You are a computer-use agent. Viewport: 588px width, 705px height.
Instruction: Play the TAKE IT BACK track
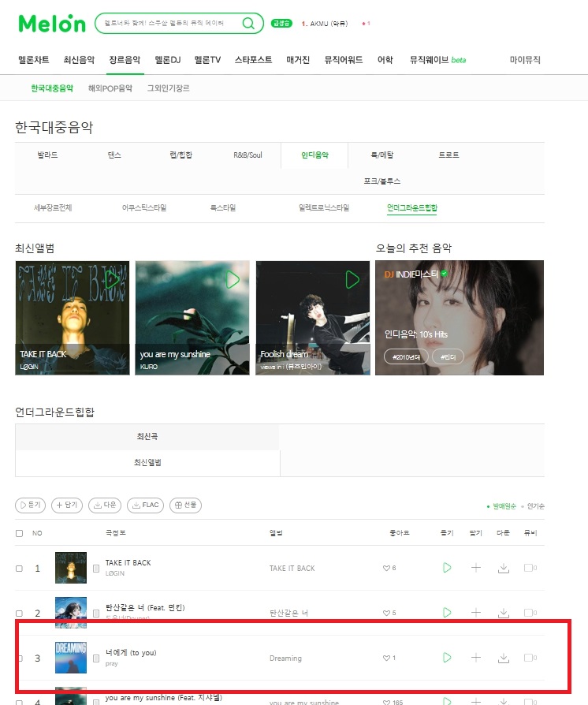click(447, 568)
